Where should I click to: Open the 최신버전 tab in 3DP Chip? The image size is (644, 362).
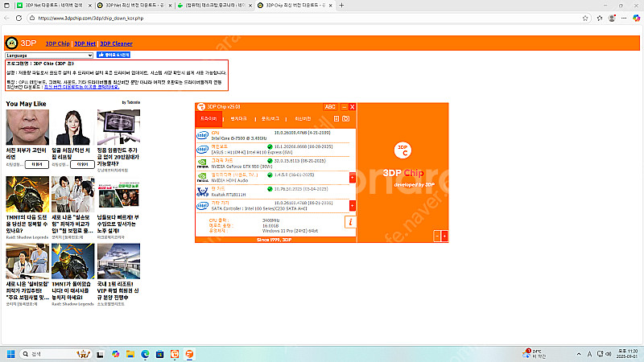[303, 118]
